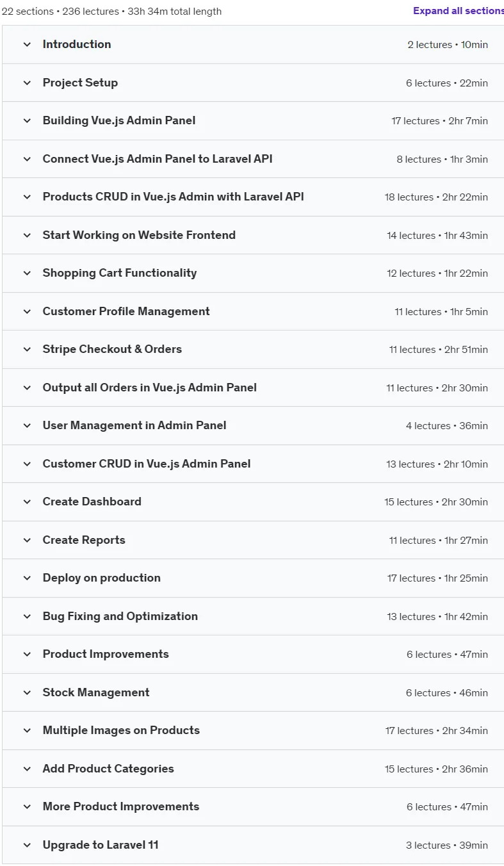Screen dimensions: 504x866
Task: Click the Add Product Categories section header
Action: click(253, 769)
